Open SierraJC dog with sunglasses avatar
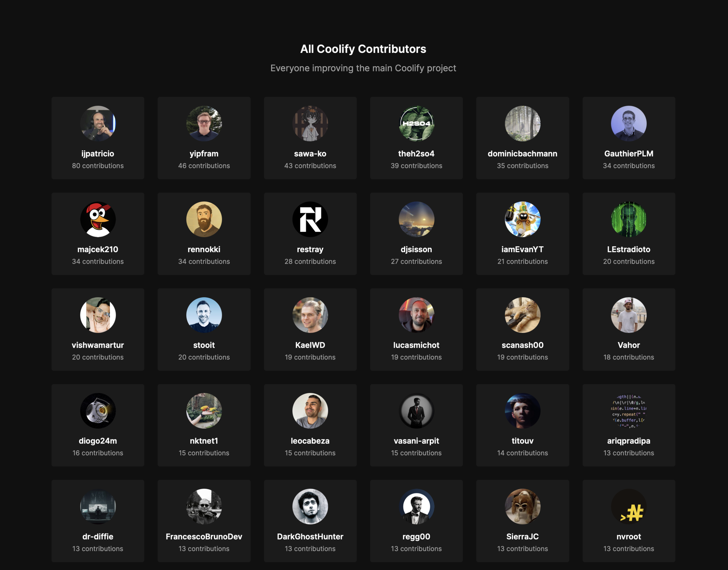 pyautogui.click(x=522, y=506)
